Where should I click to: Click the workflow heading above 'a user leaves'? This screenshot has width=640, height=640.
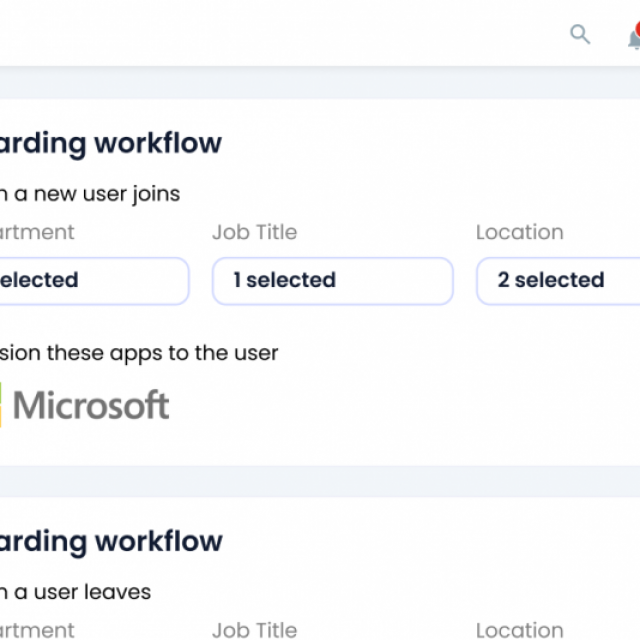coord(111,542)
